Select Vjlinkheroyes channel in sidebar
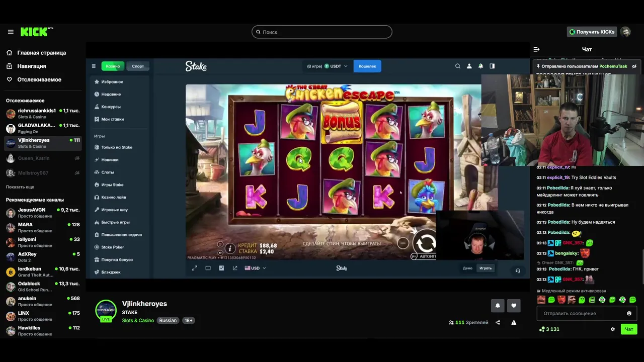This screenshot has height=362, width=644. tap(43, 143)
